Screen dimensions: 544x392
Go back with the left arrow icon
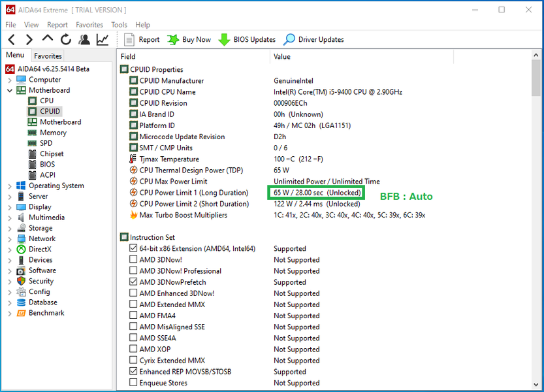coord(12,40)
